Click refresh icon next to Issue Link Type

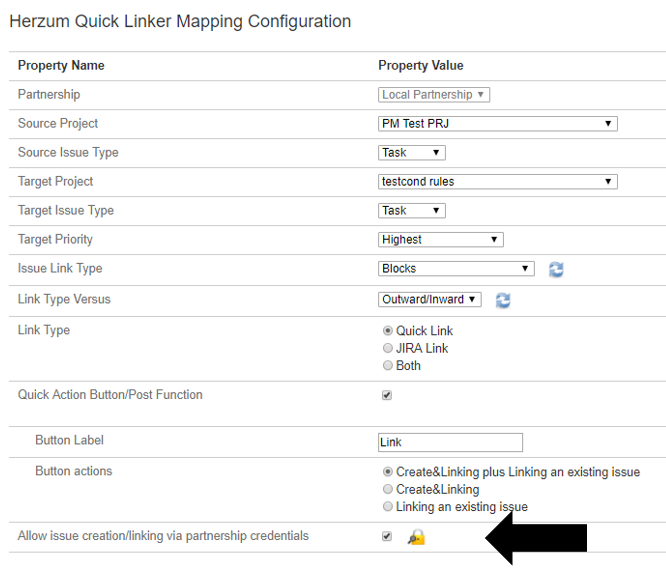click(x=556, y=269)
